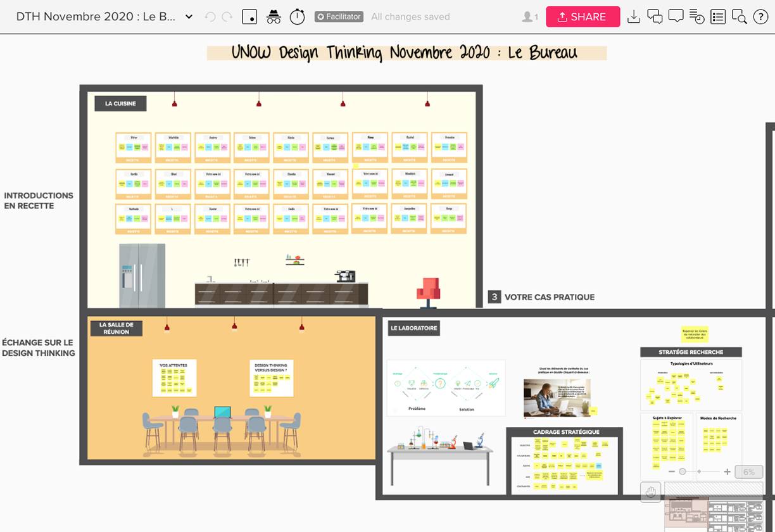Select the Arnaud recipe card
Screen dimensions: 775x532
click(449, 184)
